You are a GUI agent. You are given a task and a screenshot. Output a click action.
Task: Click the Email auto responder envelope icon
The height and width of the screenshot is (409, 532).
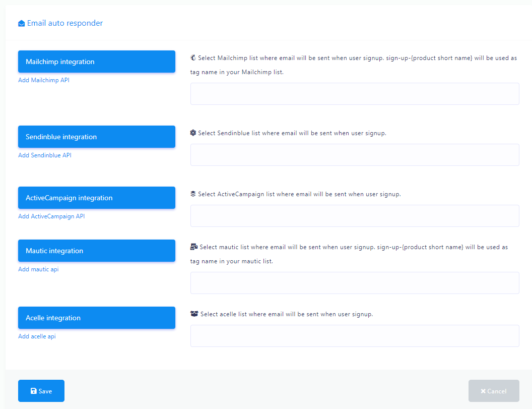(x=21, y=23)
